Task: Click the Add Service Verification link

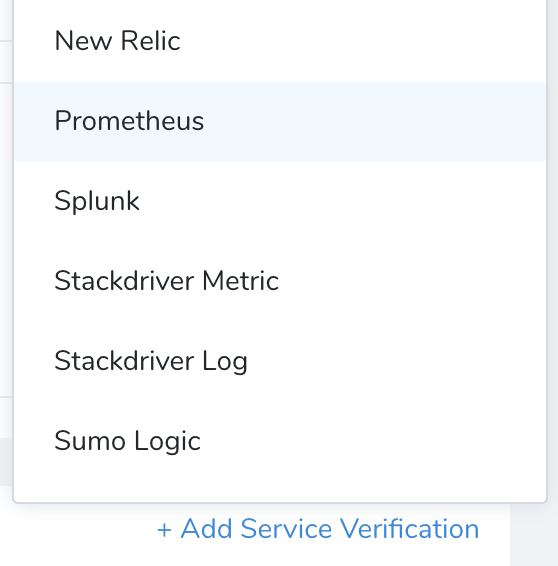Action: [x=318, y=529]
